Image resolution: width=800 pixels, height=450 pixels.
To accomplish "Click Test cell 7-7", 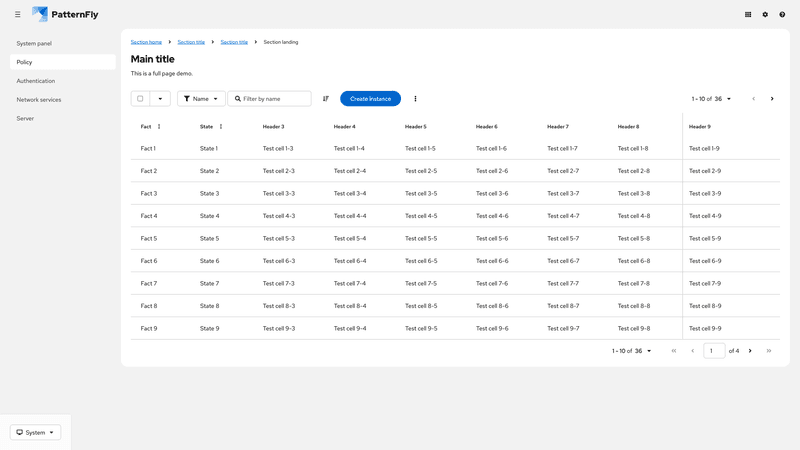I will tap(563, 283).
